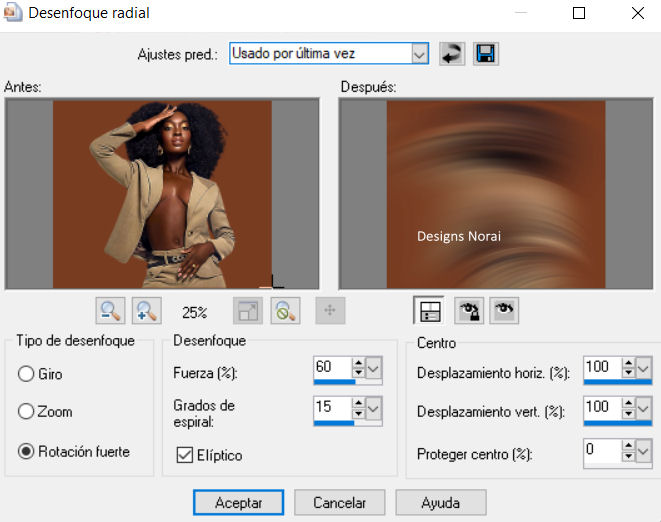
Task: Expand the Desplazamiento vert. dropdown arrow
Action: coord(643,408)
